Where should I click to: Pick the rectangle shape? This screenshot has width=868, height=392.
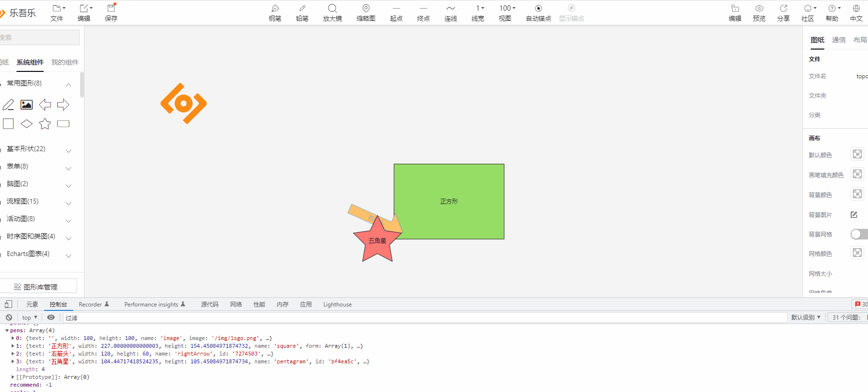tap(63, 124)
